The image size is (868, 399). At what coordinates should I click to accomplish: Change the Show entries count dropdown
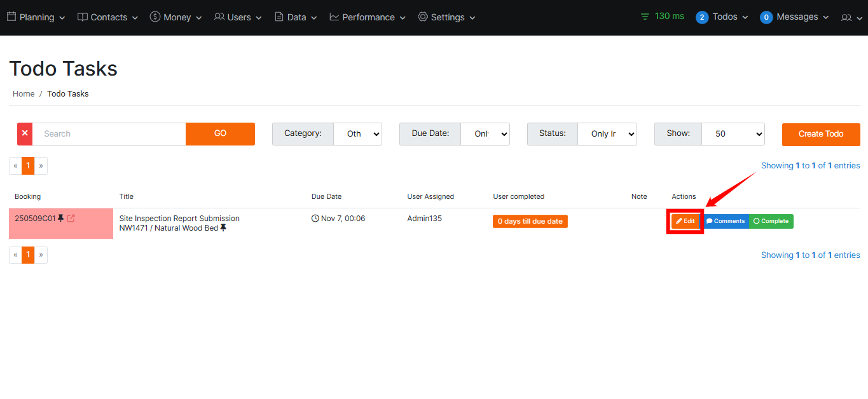point(733,134)
